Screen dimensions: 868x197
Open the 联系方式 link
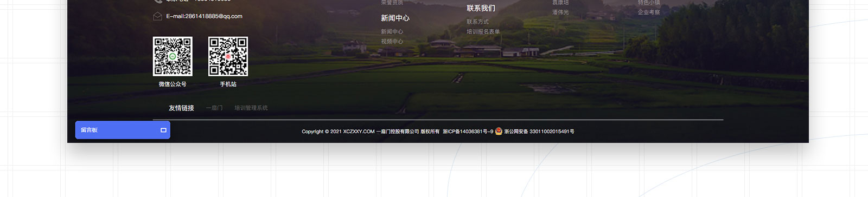coord(477,22)
